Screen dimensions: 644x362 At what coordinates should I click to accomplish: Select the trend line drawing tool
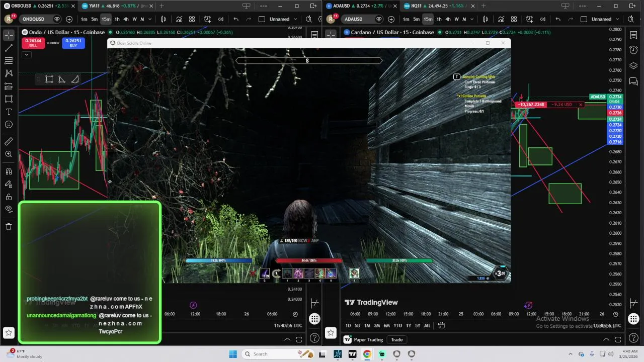[x=9, y=48]
